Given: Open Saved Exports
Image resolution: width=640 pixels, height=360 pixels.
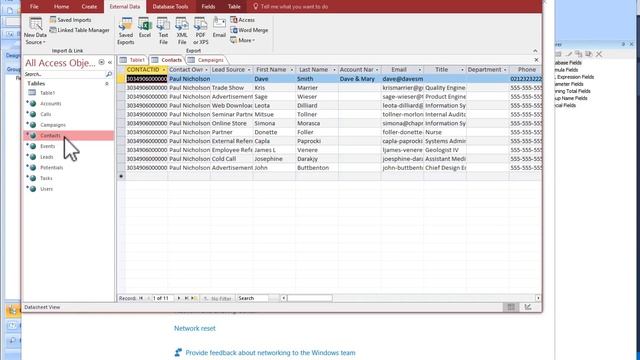Looking at the screenshot, I should coord(126,31).
